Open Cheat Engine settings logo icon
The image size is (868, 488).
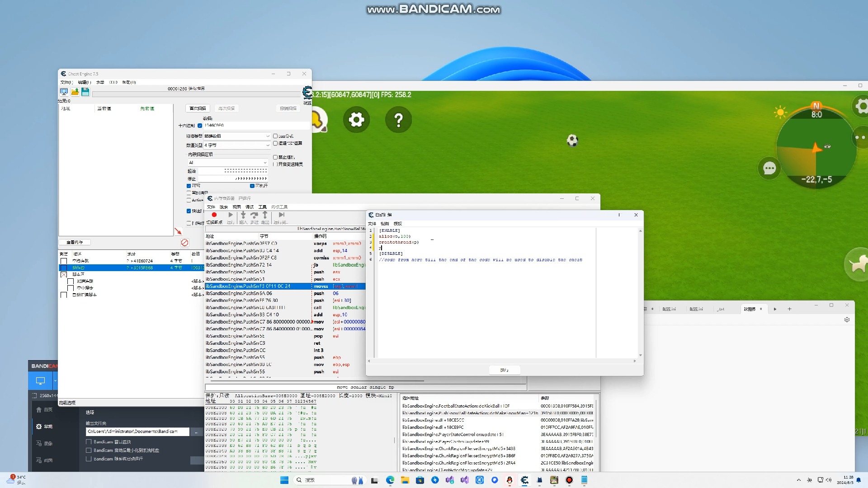tap(307, 93)
